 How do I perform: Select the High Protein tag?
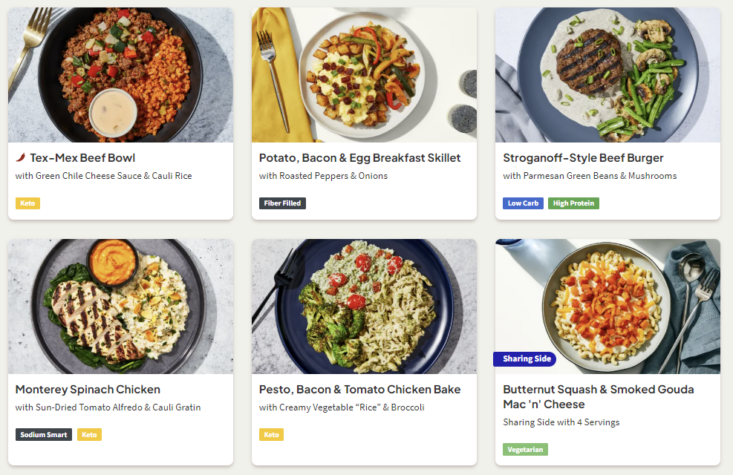pos(573,203)
